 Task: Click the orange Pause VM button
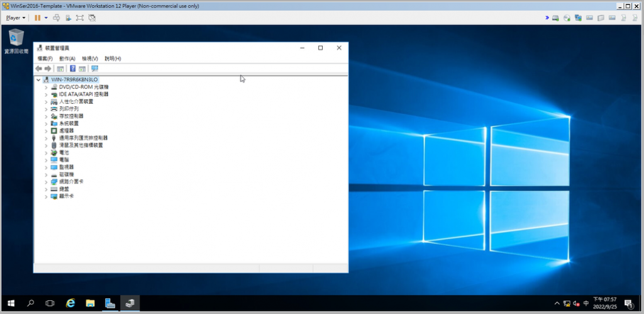pyautogui.click(x=37, y=18)
